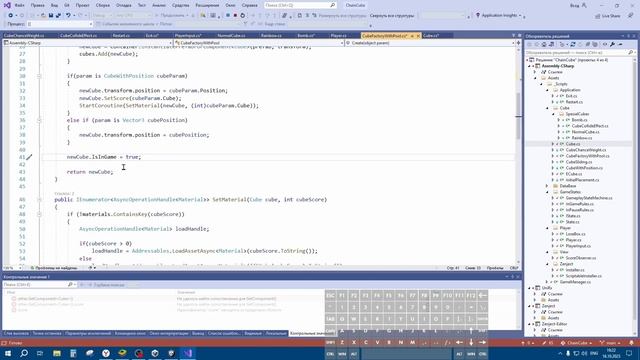Screen dimensions: 640x360
Task: Click the Live Share icon
Action: pos(598,16)
